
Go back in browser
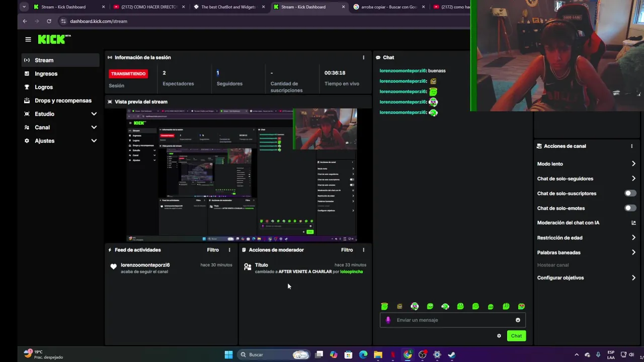(x=25, y=21)
